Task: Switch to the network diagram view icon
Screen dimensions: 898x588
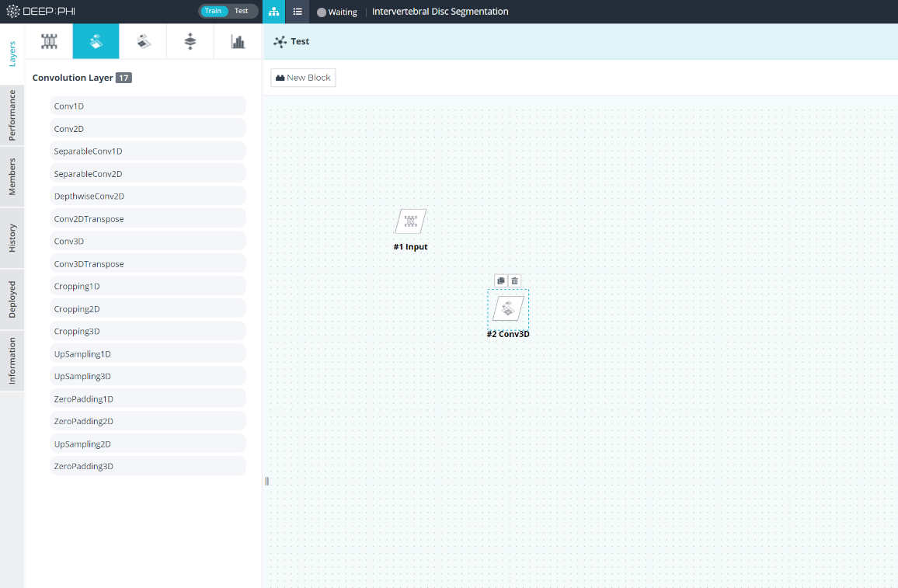Action: 273,12
